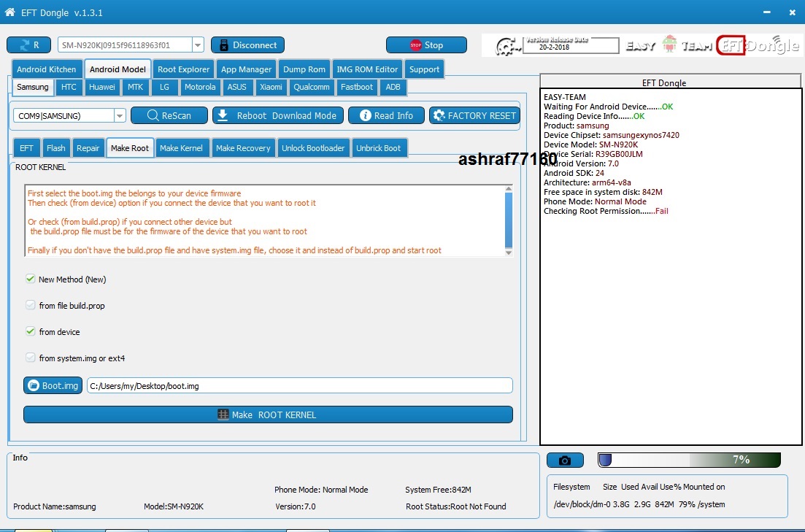Switch to the Flash sub-tab
This screenshot has height=532, width=805.
55,148
